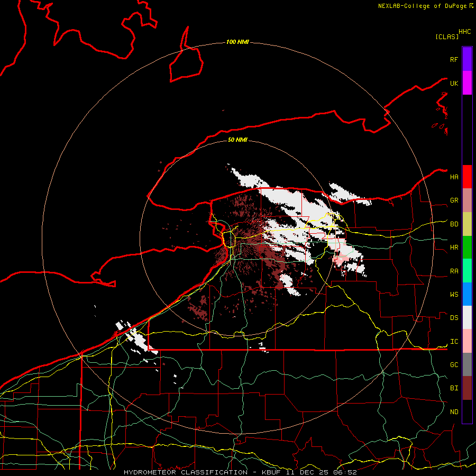Click the ND legend label

454,411
